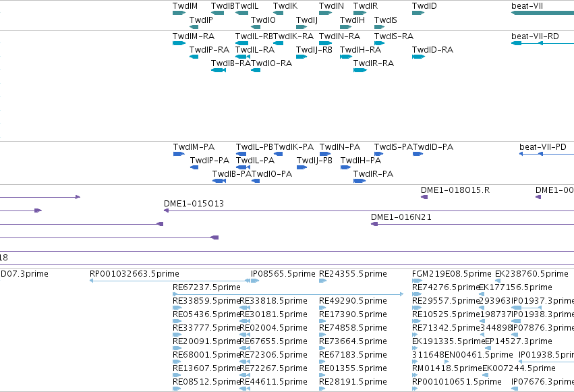
Task: Click the DME1-015O13 clone label
Action: point(194,204)
